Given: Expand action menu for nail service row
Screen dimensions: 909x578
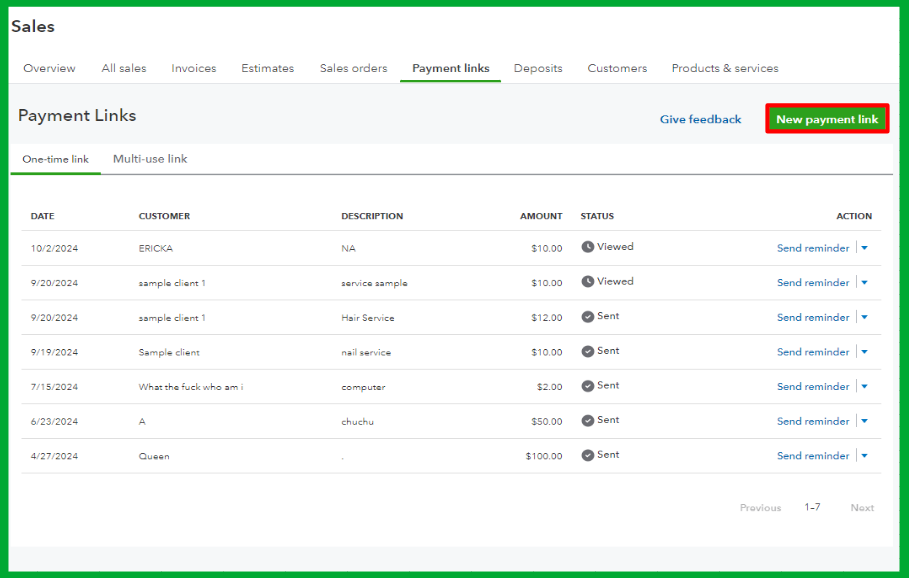Looking at the screenshot, I should pyautogui.click(x=864, y=352).
